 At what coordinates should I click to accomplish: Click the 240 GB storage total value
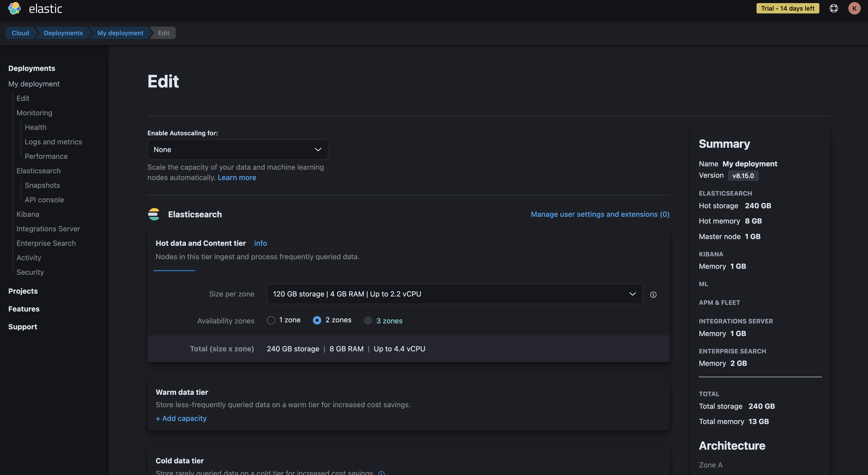293,349
